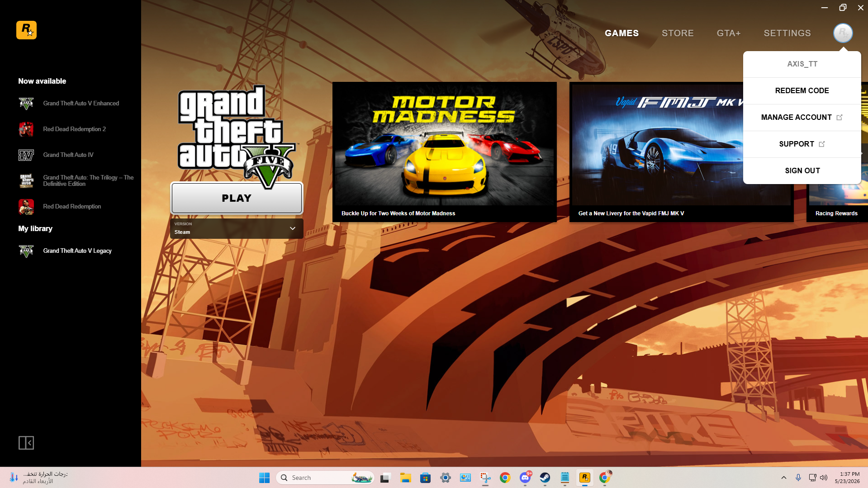
Task: Click the profile avatar icon
Action: pos(843,33)
